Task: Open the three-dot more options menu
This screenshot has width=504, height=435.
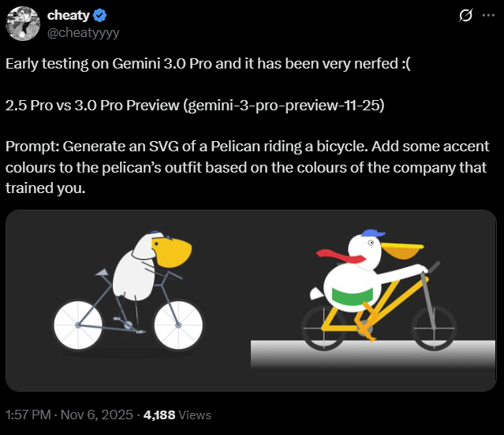Action: tap(487, 16)
